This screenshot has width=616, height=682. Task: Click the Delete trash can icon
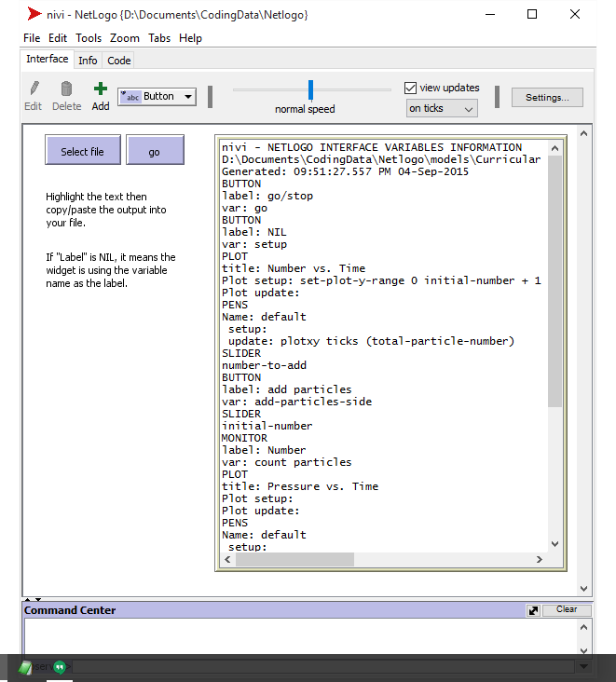click(66, 89)
